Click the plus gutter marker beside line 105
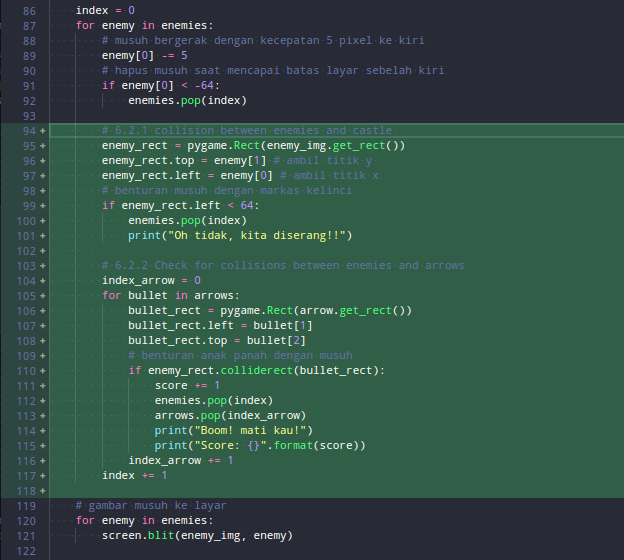 42,296
